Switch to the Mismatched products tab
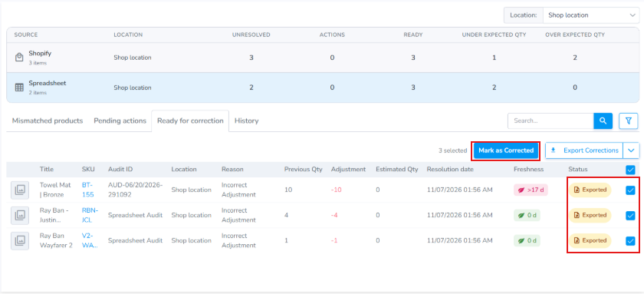 48,121
